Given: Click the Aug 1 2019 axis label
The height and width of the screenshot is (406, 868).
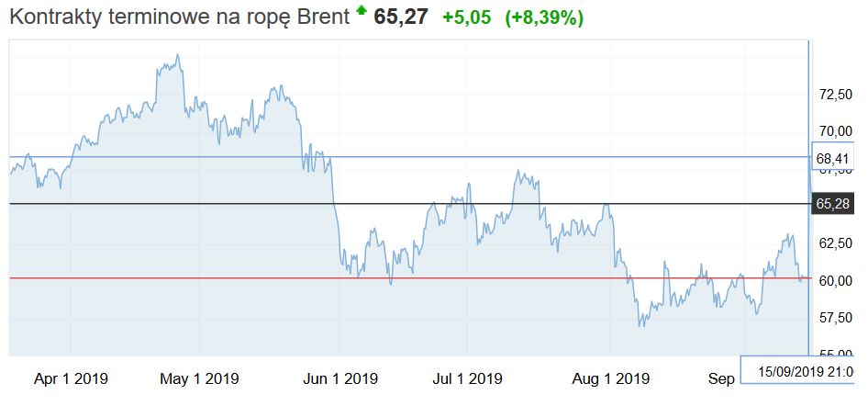Looking at the screenshot, I should tap(610, 378).
